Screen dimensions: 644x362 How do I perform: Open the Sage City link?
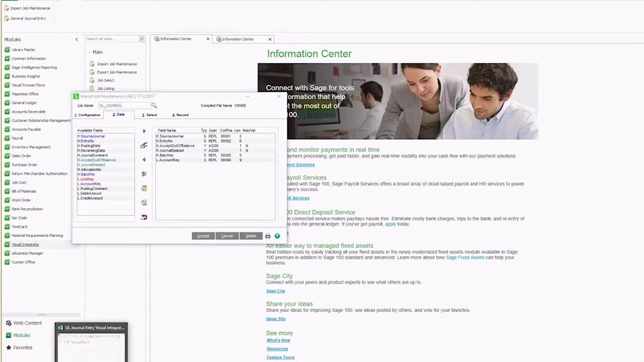[x=275, y=291]
